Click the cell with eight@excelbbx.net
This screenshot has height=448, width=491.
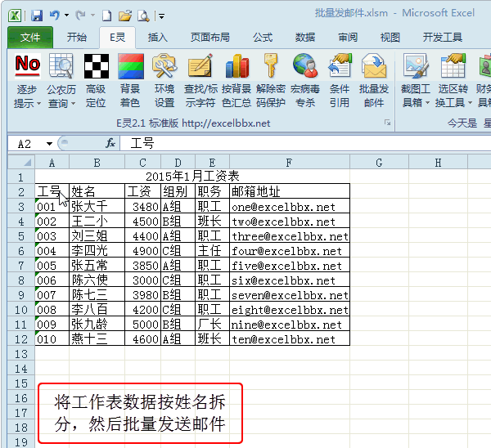coord(290,309)
